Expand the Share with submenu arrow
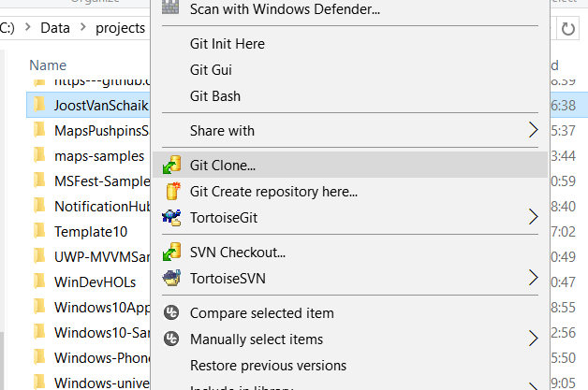Viewport: 588px width, 390px height. point(534,130)
